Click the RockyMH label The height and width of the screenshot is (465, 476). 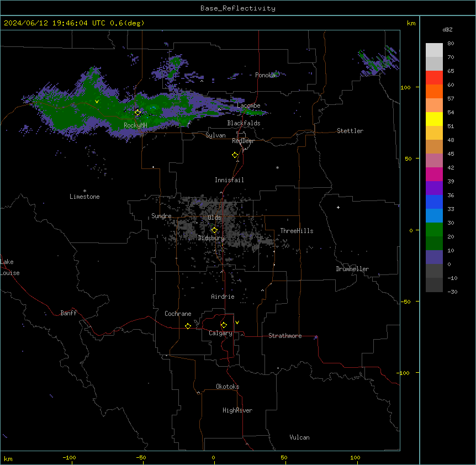135,125
